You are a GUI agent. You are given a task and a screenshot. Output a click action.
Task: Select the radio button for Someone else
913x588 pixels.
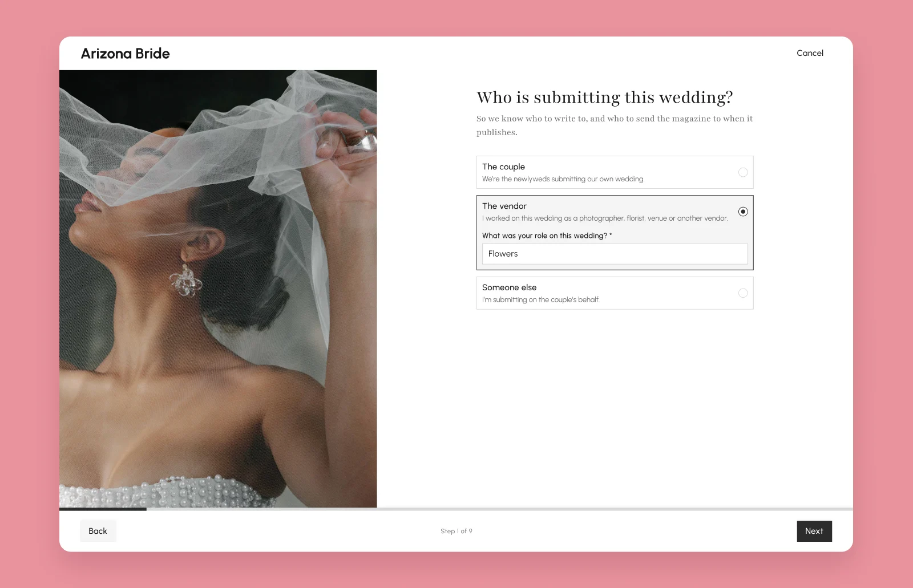[742, 293]
